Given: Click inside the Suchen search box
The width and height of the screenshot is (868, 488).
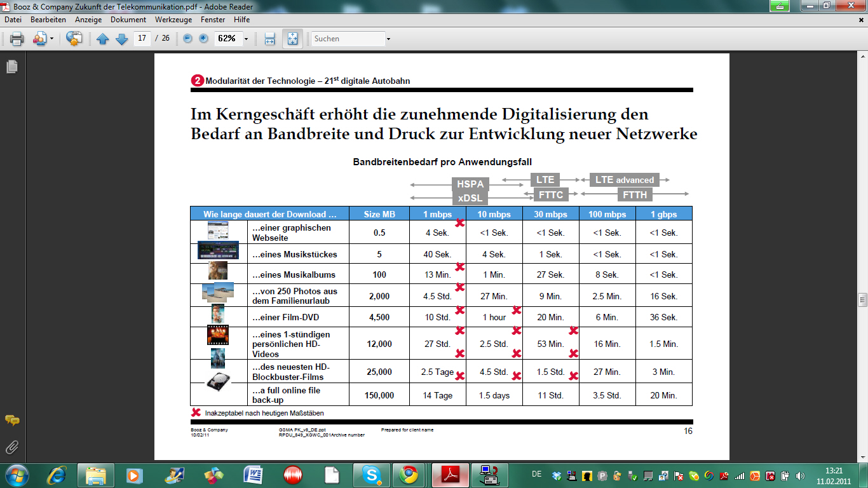Looking at the screenshot, I should [x=348, y=39].
